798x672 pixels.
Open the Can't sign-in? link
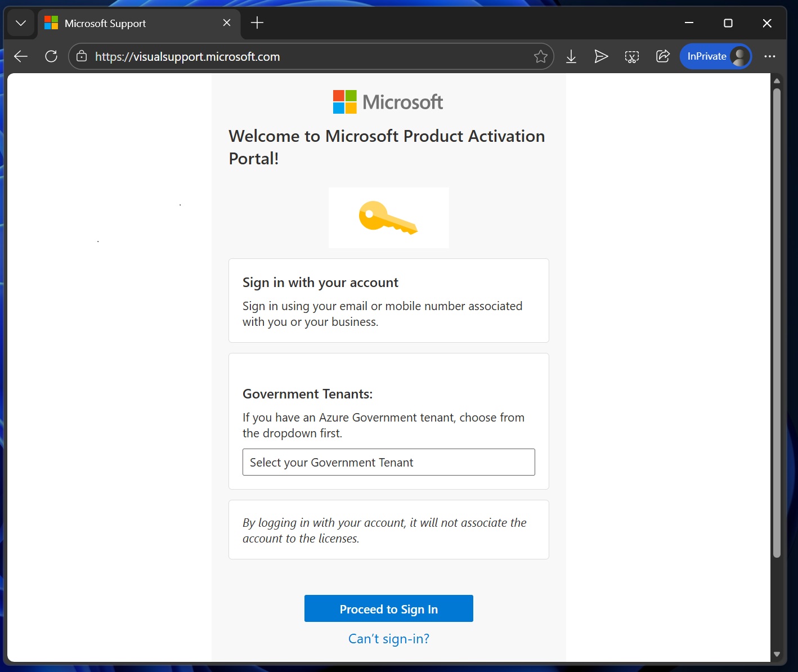388,638
